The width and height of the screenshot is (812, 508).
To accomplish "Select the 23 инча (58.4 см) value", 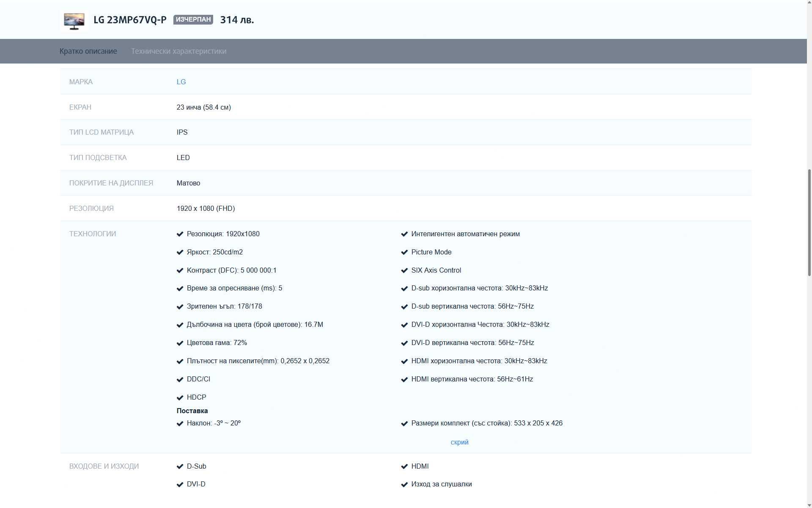I will pyautogui.click(x=203, y=107).
